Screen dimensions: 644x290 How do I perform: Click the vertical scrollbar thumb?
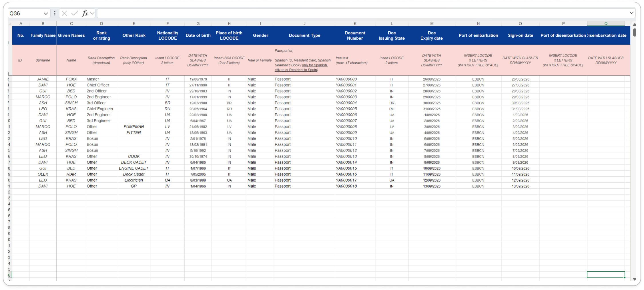point(634,32)
